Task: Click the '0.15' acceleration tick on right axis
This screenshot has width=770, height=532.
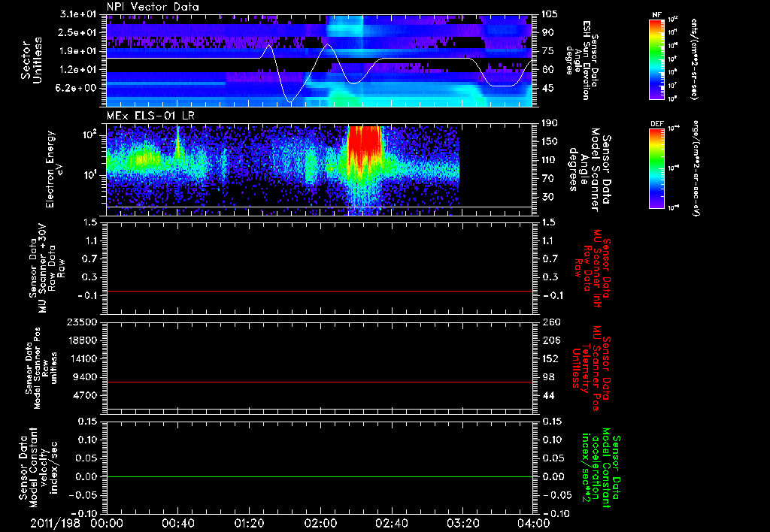Action: (553, 421)
